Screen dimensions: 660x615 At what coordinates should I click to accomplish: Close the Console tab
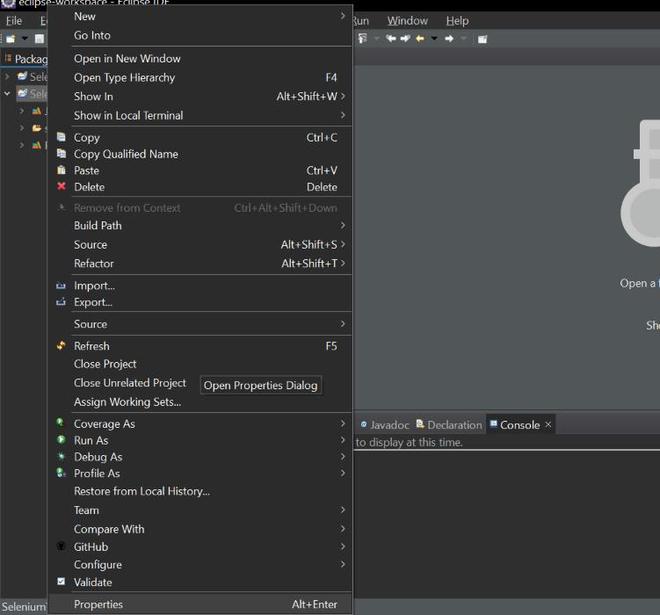(x=548, y=425)
